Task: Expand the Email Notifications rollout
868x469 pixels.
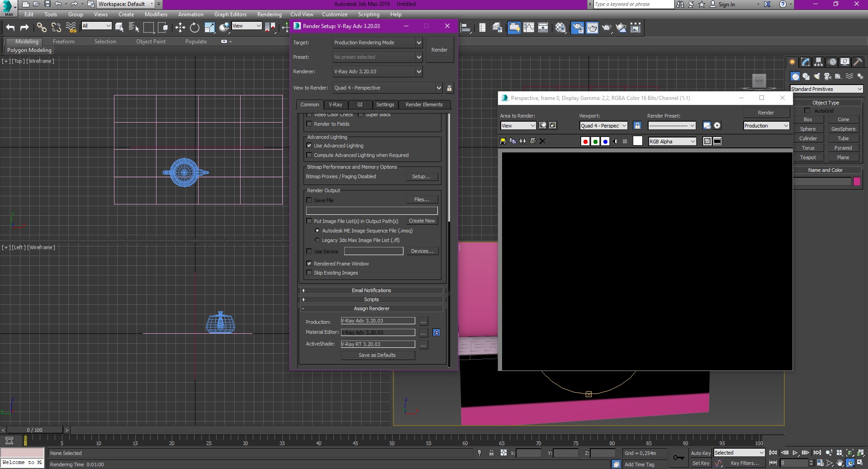Action: tap(371, 290)
